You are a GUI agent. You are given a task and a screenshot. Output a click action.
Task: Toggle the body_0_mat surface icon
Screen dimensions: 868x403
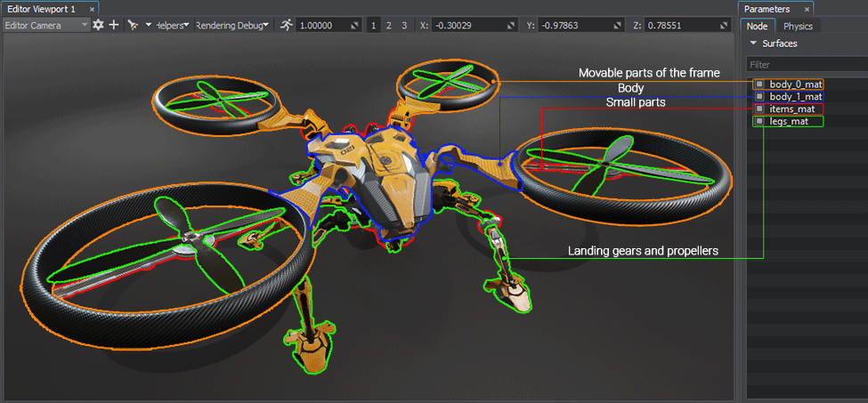pos(759,84)
